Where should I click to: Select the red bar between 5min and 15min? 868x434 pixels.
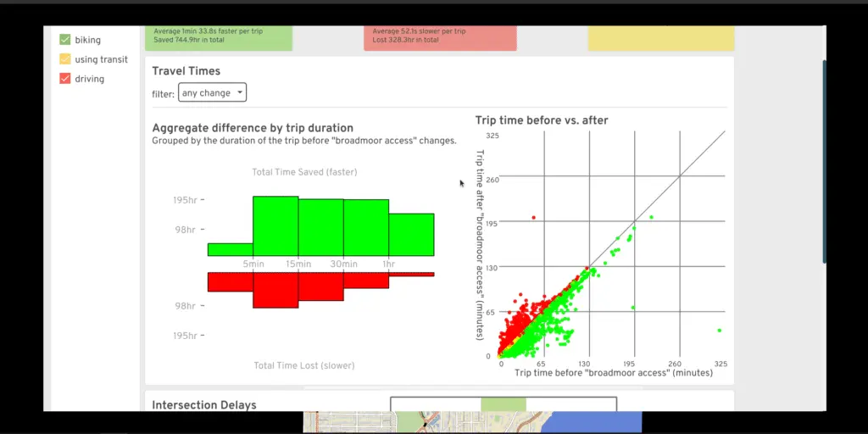[x=275, y=290]
